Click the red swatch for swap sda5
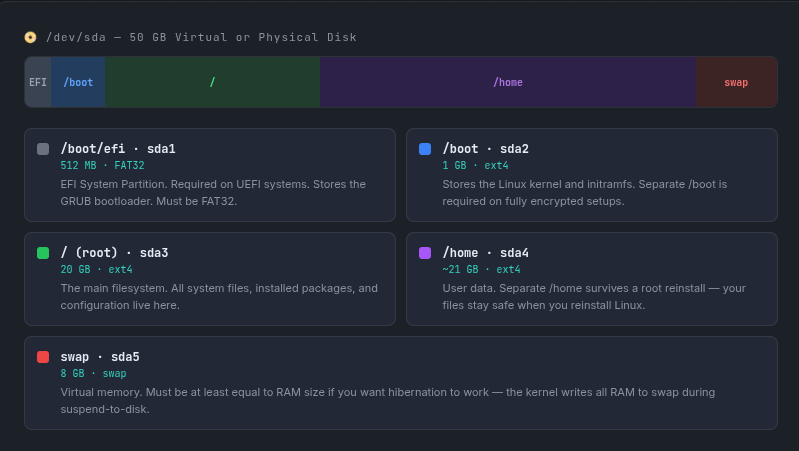Screen dimensions: 799x451 pos(43,357)
